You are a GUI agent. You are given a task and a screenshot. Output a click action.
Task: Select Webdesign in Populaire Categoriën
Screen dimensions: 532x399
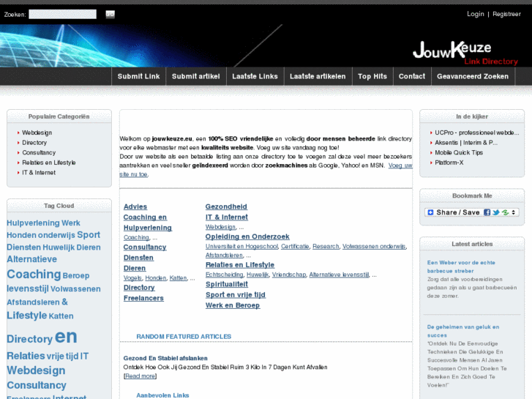pyautogui.click(x=37, y=133)
